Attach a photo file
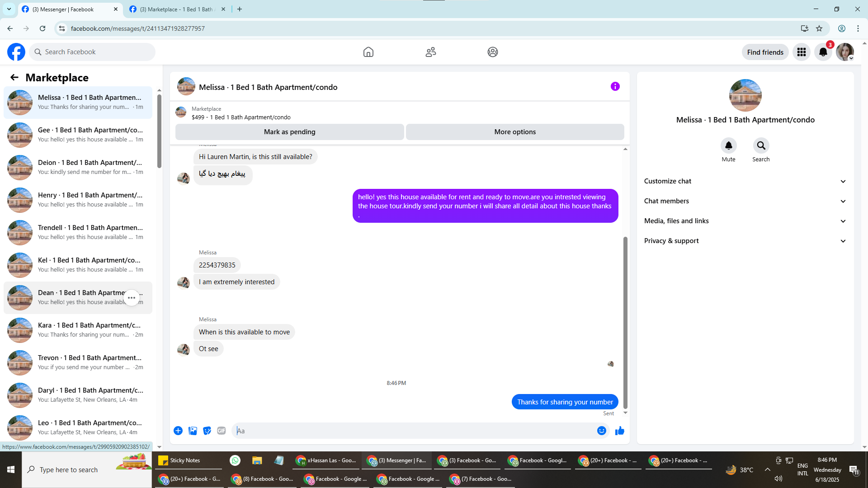868x488 pixels. [x=193, y=431]
